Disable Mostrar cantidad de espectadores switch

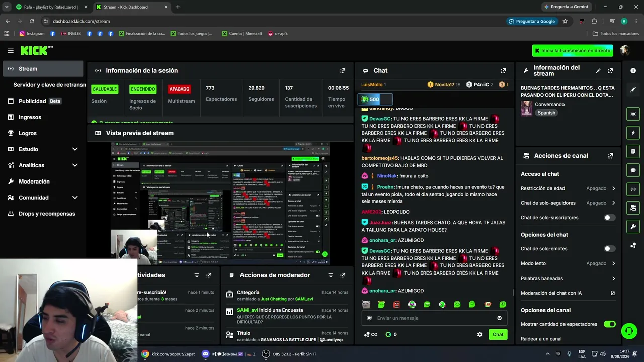pyautogui.click(x=609, y=324)
